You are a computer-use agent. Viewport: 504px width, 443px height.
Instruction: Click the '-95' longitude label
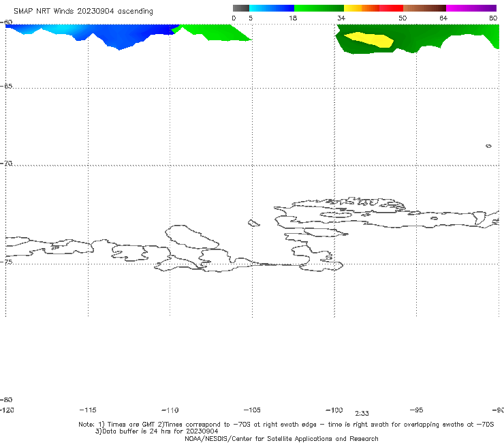click(x=417, y=410)
